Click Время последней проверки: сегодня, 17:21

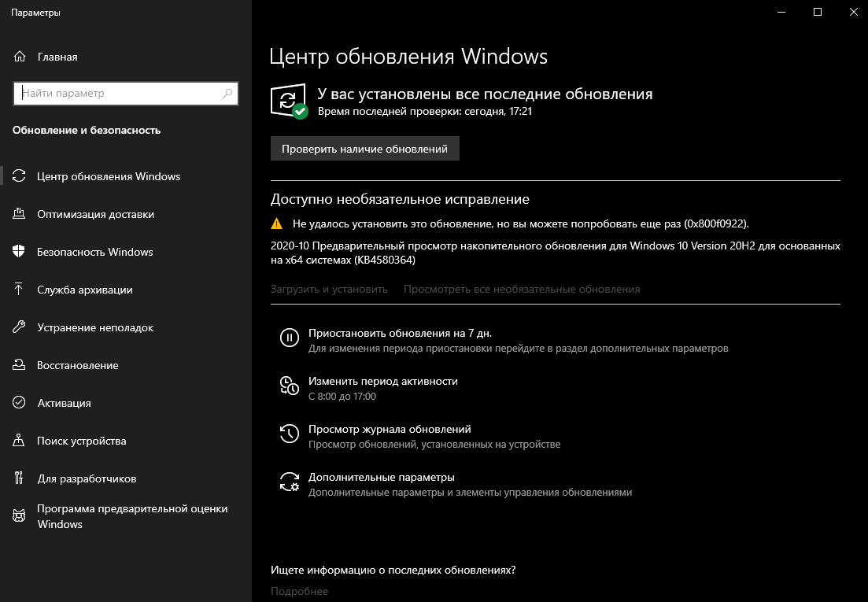(425, 111)
